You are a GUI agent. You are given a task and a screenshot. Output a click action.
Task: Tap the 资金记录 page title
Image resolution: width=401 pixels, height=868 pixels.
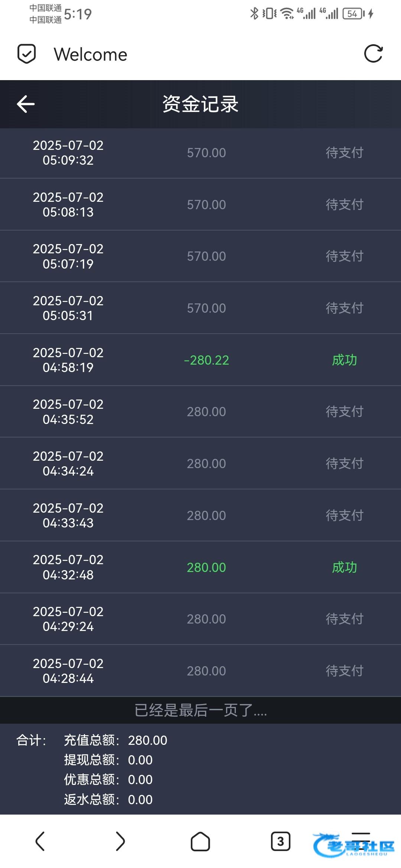point(200,104)
